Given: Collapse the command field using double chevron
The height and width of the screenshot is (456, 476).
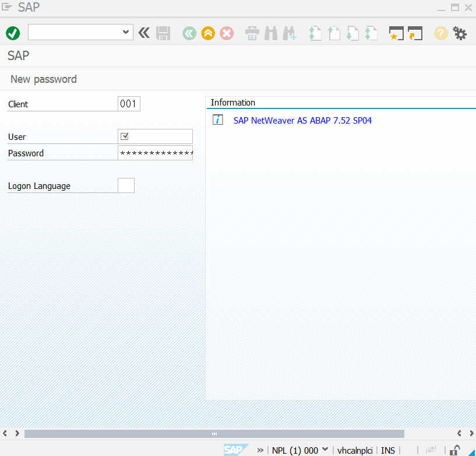Looking at the screenshot, I should click(144, 33).
